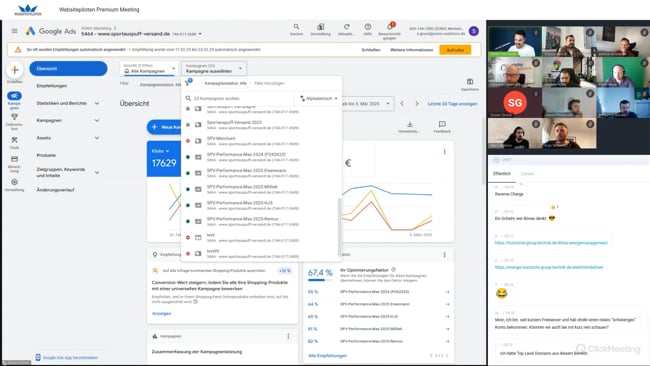Select SPV-Performance-Max 2025 Eisenmann campaign
The image size is (650, 366).
(261, 173)
